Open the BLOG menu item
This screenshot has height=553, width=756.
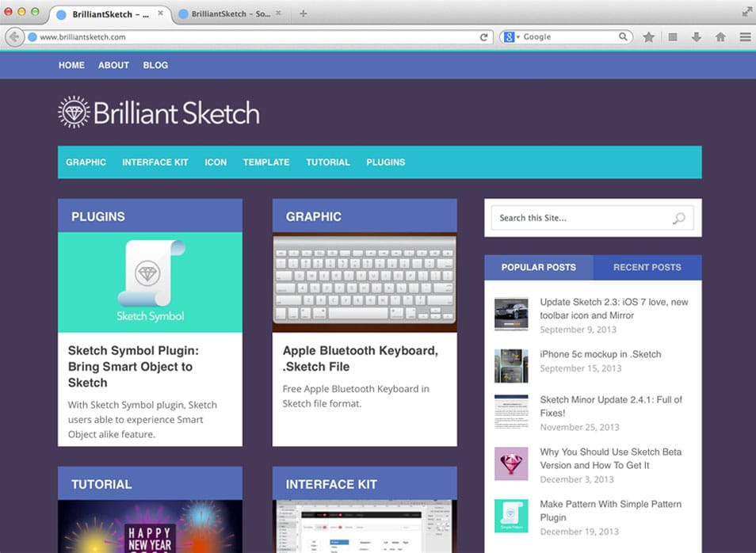click(155, 65)
